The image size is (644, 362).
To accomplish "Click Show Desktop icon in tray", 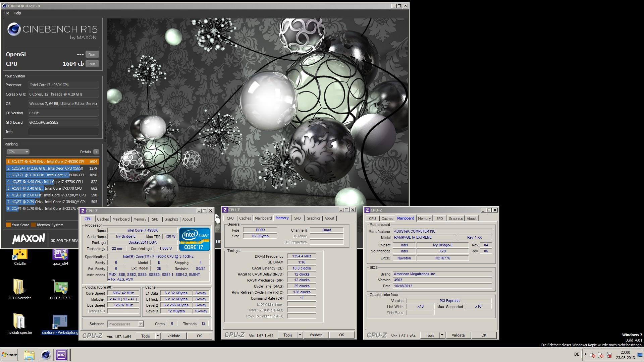I will tap(640, 355).
